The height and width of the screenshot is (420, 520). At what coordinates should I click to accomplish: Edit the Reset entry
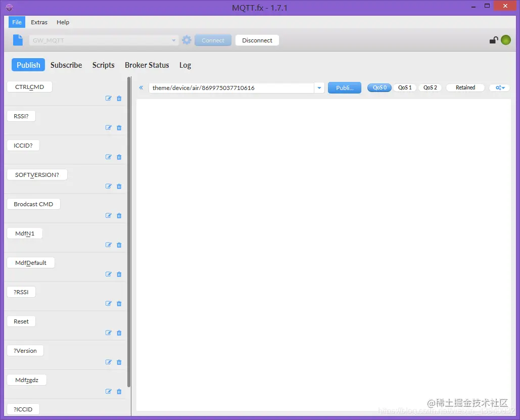[109, 333]
